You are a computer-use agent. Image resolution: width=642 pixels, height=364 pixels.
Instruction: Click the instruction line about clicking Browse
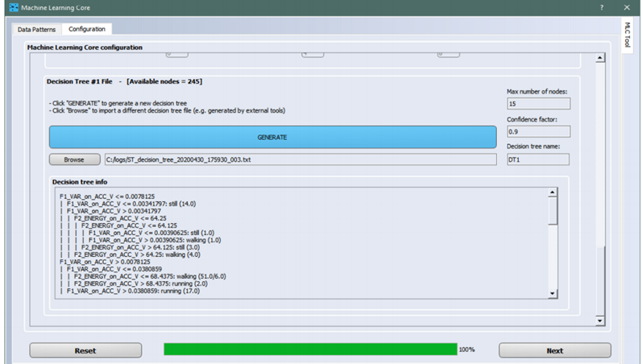pyautogui.click(x=167, y=110)
